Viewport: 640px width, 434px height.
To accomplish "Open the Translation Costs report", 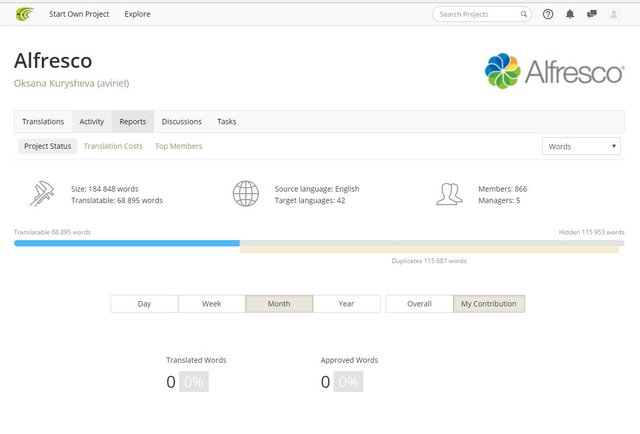I will 113,146.
